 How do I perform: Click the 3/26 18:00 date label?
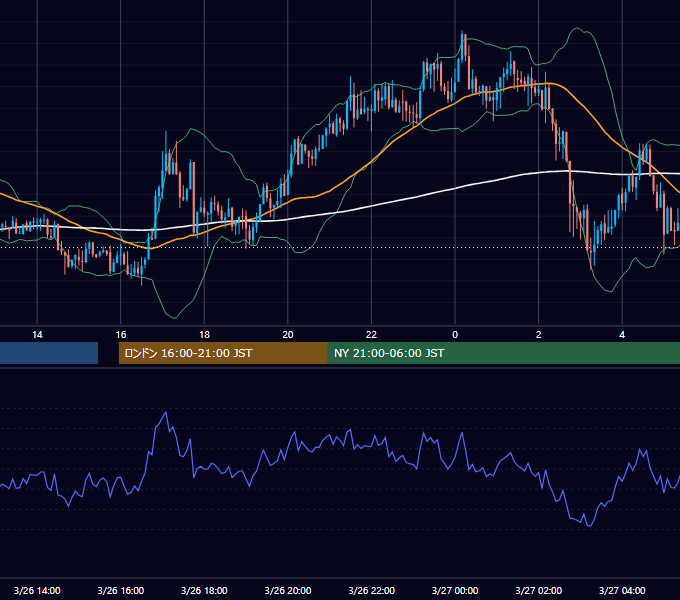click(204, 590)
